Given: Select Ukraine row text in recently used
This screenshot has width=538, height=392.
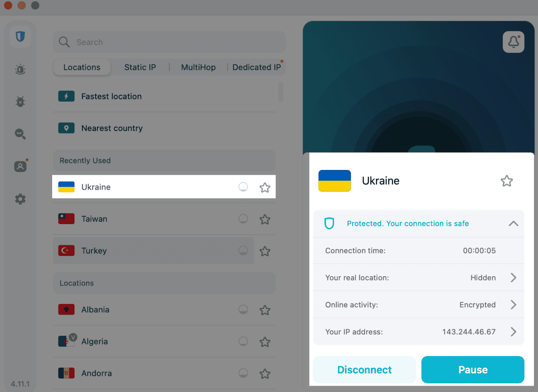Looking at the screenshot, I should [96, 187].
